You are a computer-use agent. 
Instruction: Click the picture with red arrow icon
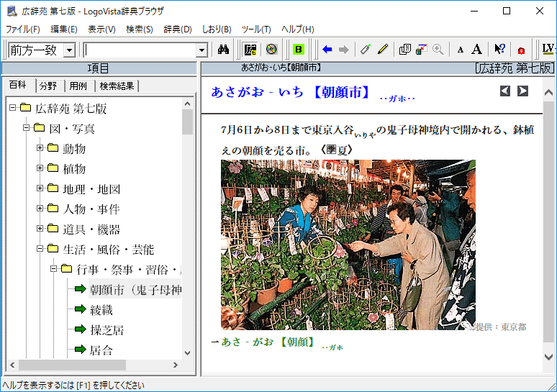pos(421,50)
